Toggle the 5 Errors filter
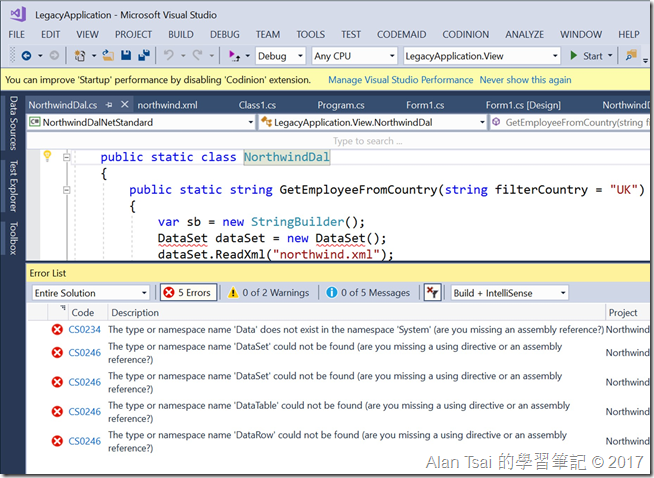Viewport: 654px width, 478px height. (189, 292)
